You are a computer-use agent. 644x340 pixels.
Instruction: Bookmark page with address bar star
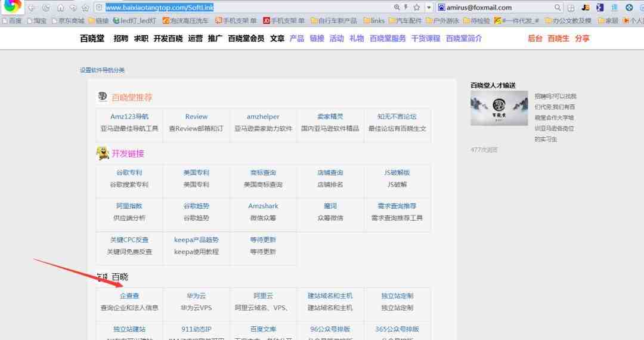[x=416, y=7]
